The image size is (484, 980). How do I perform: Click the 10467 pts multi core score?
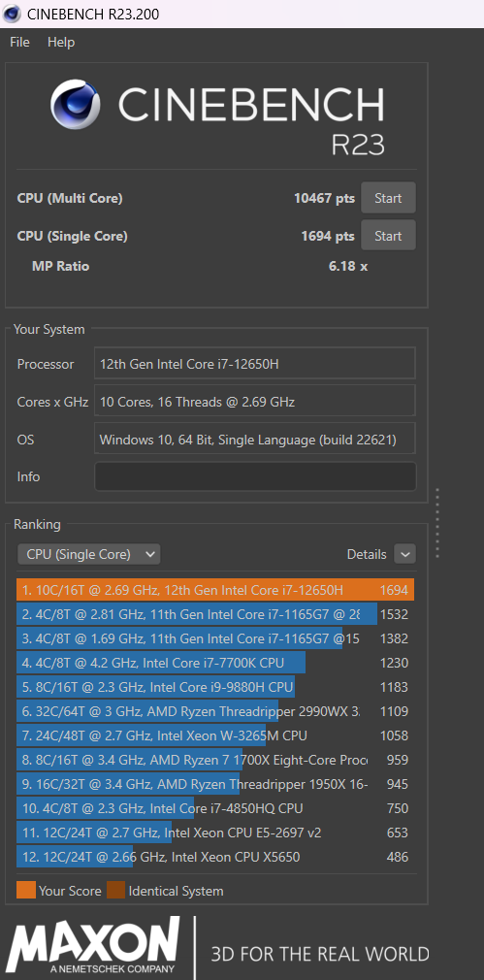(x=324, y=198)
